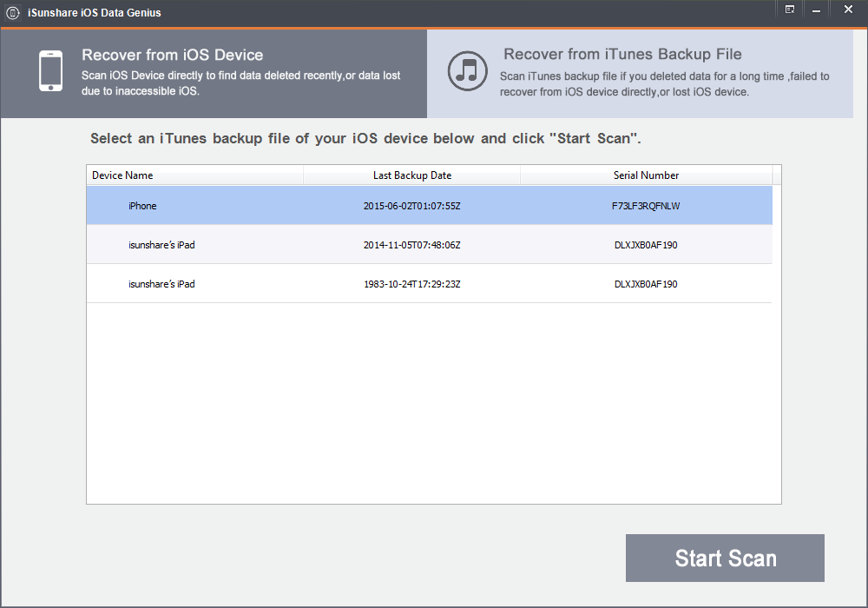Screen dimensions: 868x608
Task: Switch to Recover from iTunes Backup File tab
Action: click(x=640, y=74)
